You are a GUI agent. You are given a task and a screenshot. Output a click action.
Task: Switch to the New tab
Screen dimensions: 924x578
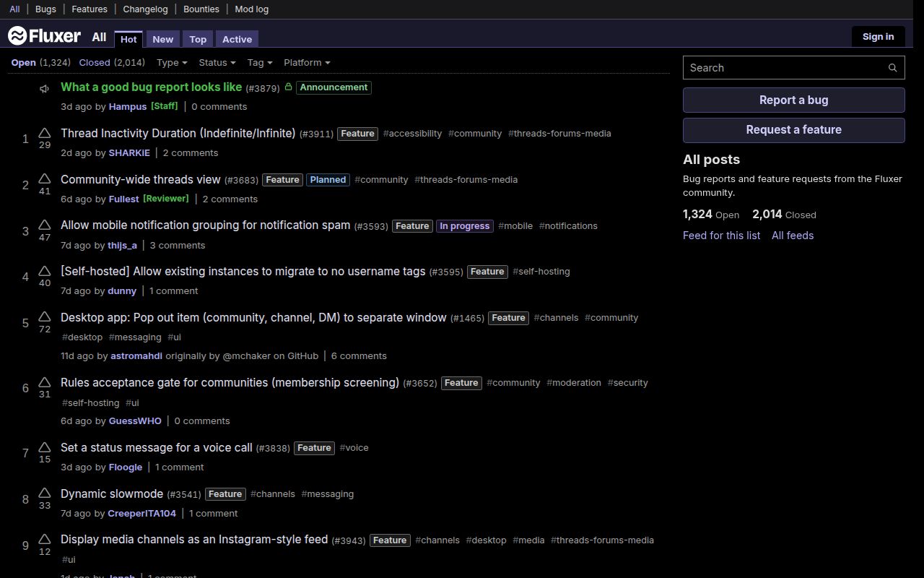[163, 39]
